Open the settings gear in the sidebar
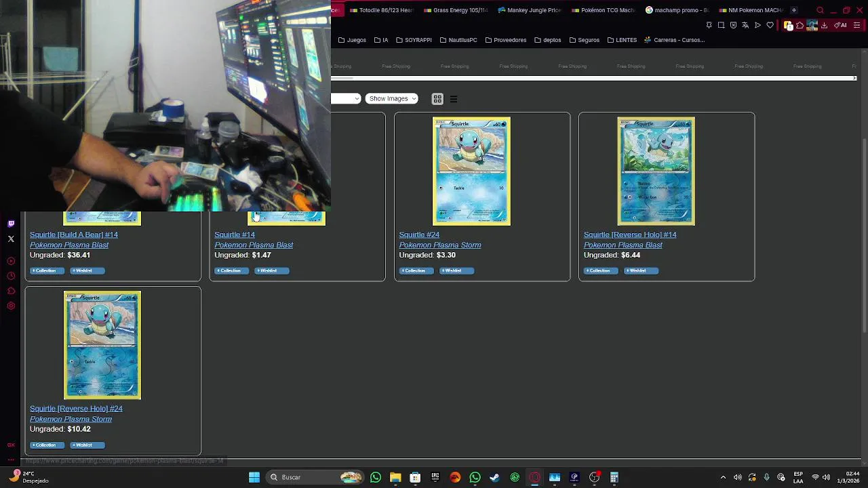The width and height of the screenshot is (868, 488). tap(11, 306)
